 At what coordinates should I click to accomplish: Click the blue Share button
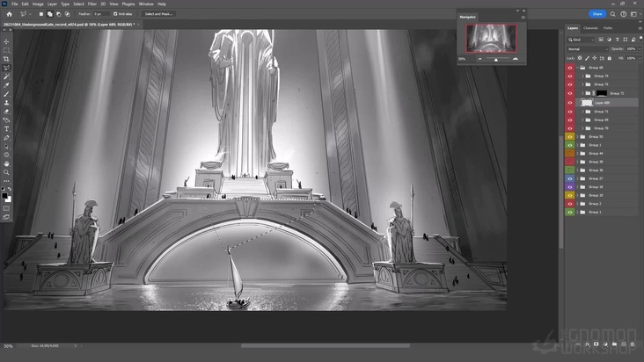point(597,14)
